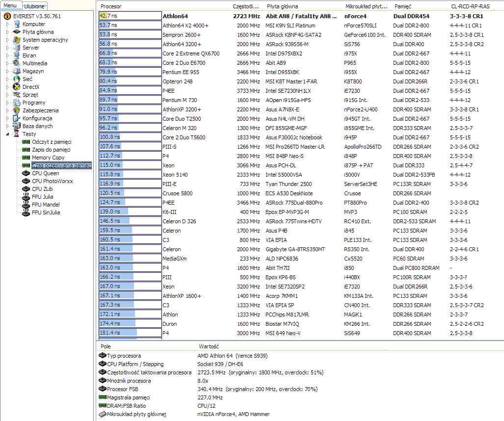This screenshot has width=504, height=421.
Task: Expand the System operacyjny tree node
Action: pyautogui.click(x=7, y=40)
